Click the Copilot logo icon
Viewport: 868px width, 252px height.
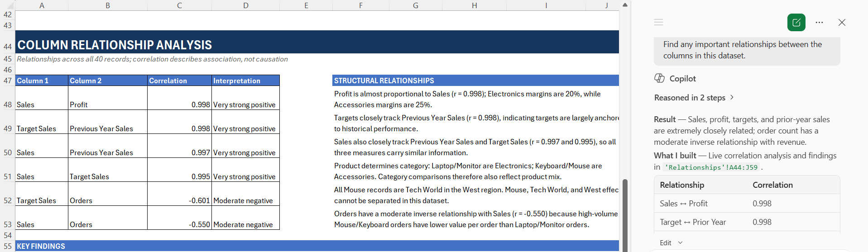[x=659, y=78]
